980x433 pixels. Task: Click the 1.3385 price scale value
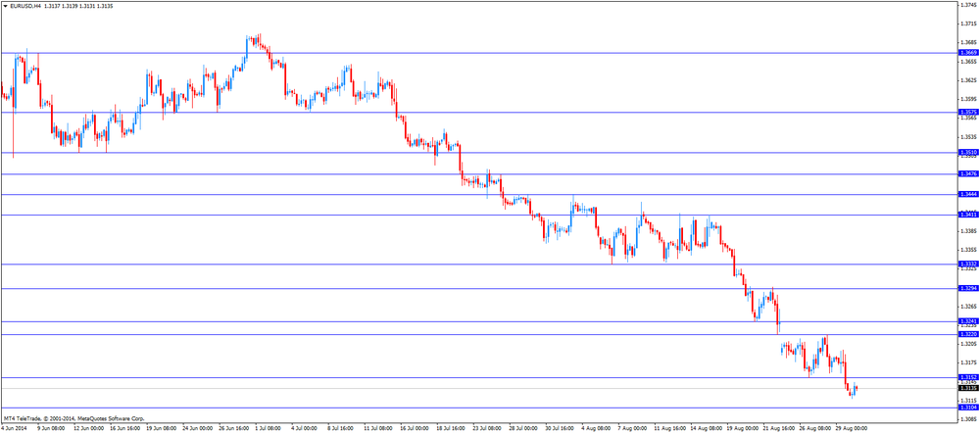(969, 230)
